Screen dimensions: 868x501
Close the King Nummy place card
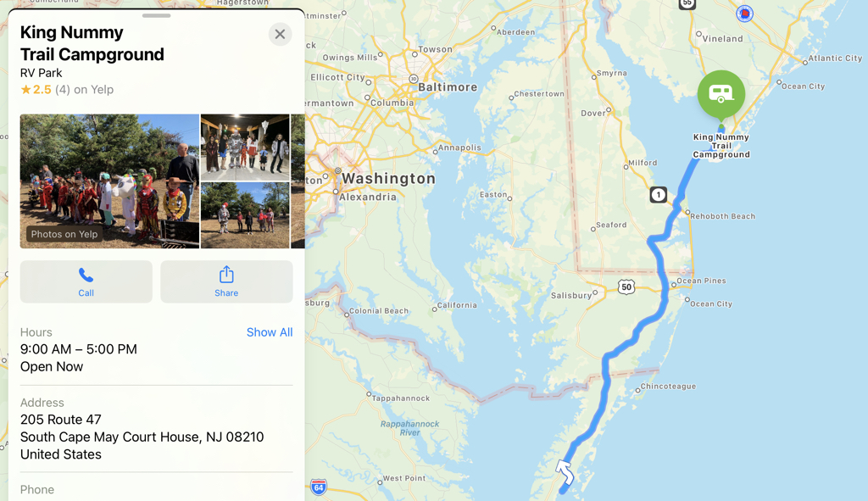click(280, 34)
